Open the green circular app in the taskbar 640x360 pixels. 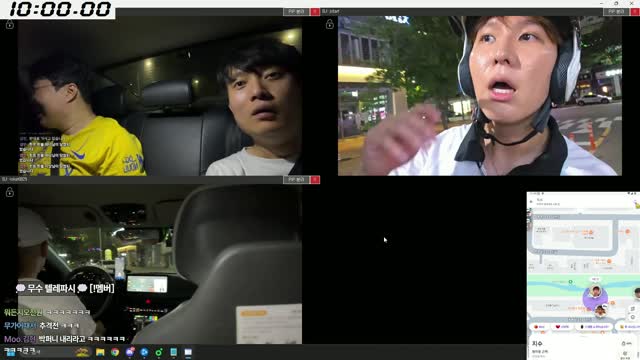(158, 352)
